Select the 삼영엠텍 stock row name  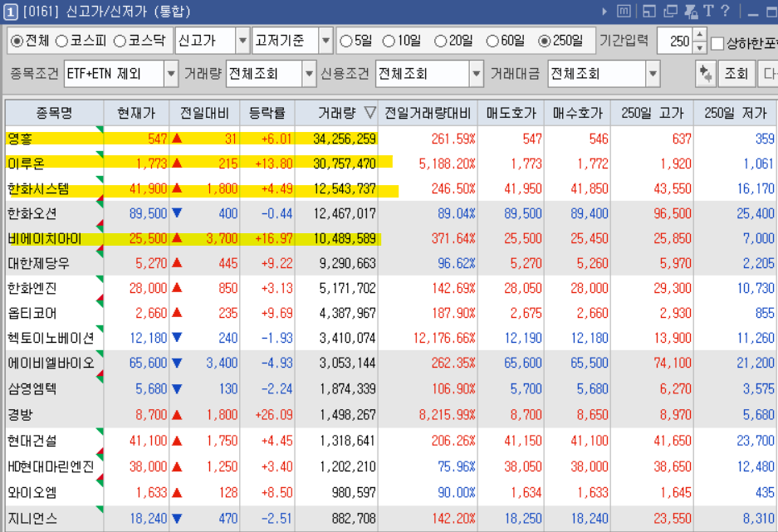coord(32,388)
